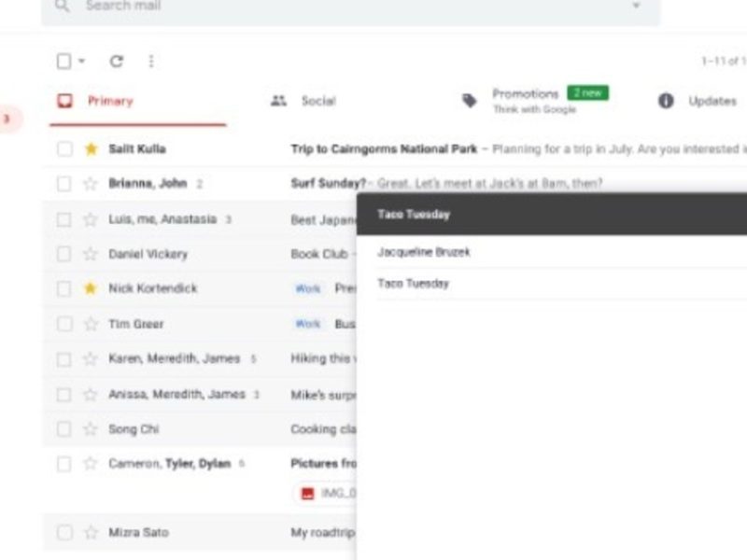Switch to the Social tab

pos(303,101)
